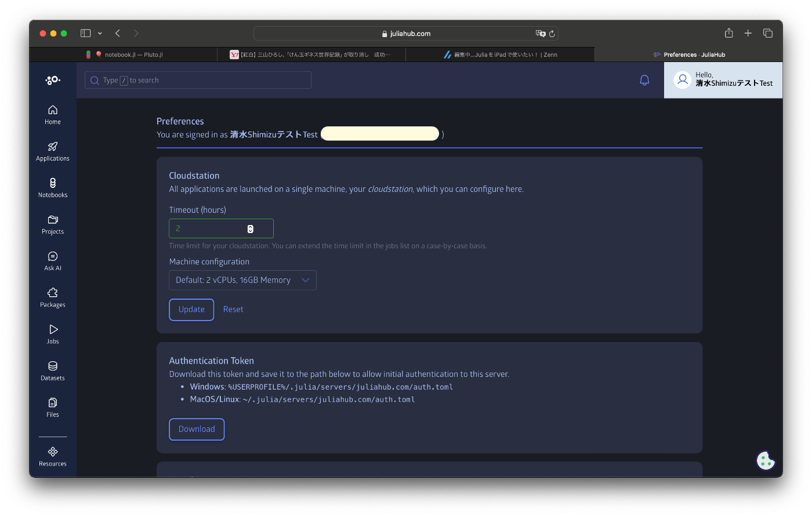Click the Authentication Token heading
The height and width of the screenshot is (516, 812).
[x=212, y=361]
